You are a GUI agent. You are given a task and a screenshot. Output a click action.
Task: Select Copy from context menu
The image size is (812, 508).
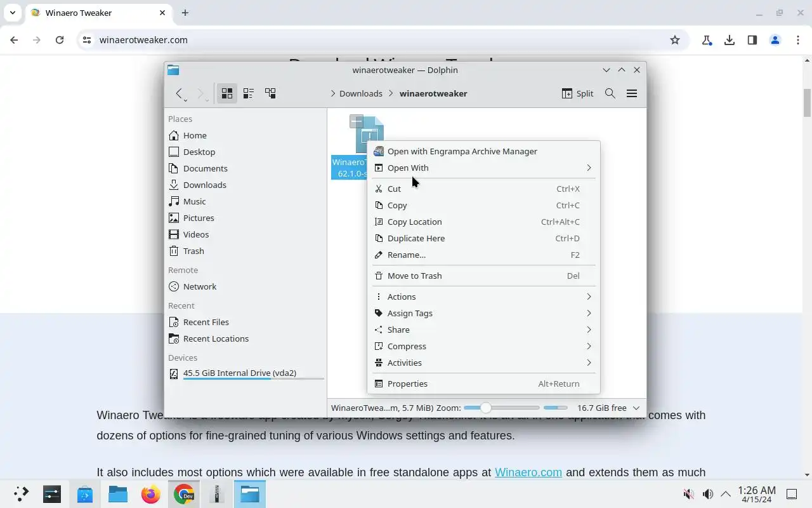pos(483,205)
